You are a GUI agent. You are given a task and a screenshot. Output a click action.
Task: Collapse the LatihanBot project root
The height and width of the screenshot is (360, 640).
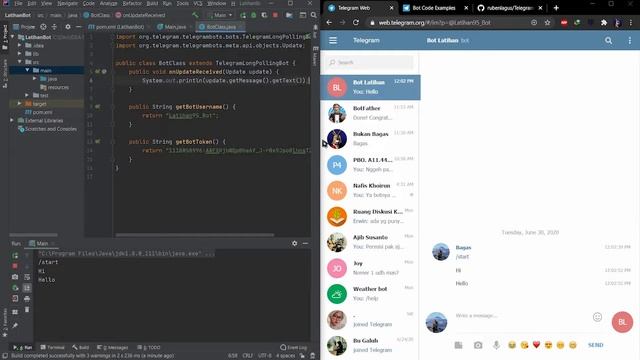click(13, 37)
